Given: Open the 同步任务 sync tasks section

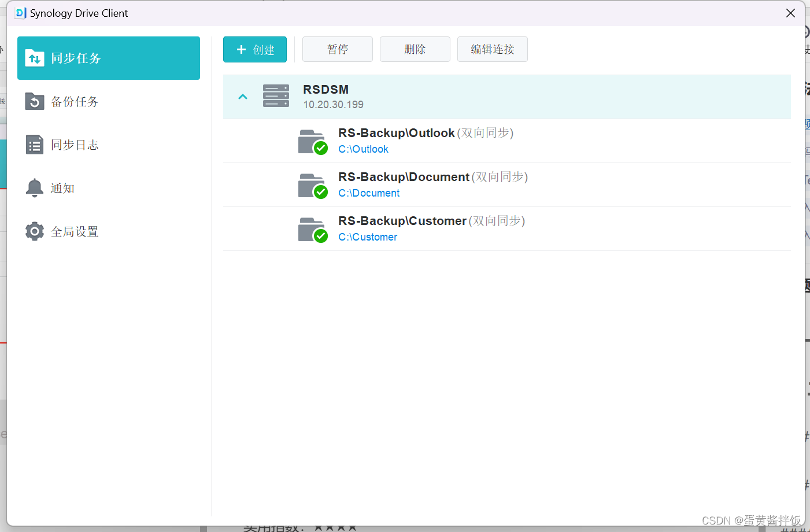Looking at the screenshot, I should [x=109, y=58].
